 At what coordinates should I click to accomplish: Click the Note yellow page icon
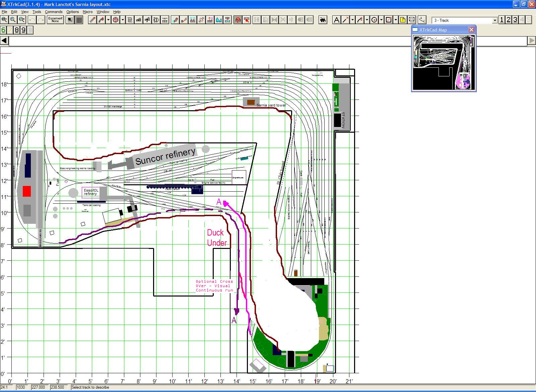pos(403,20)
